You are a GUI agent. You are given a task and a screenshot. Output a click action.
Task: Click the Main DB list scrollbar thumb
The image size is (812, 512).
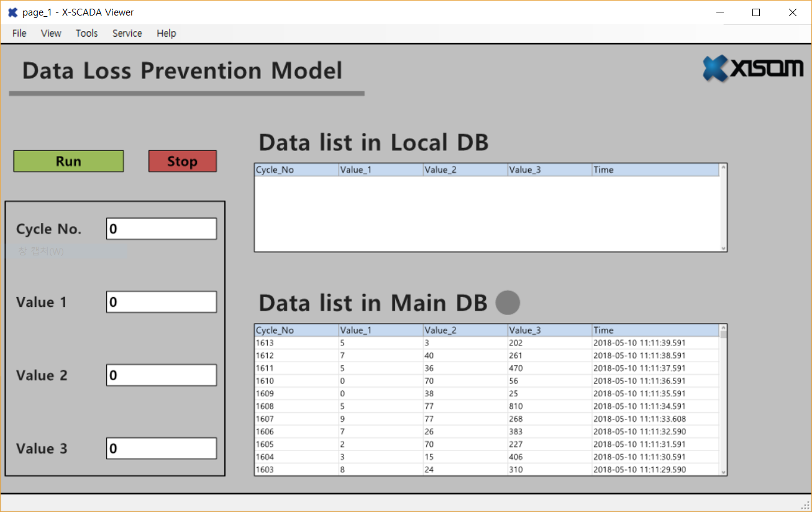[x=723, y=334]
